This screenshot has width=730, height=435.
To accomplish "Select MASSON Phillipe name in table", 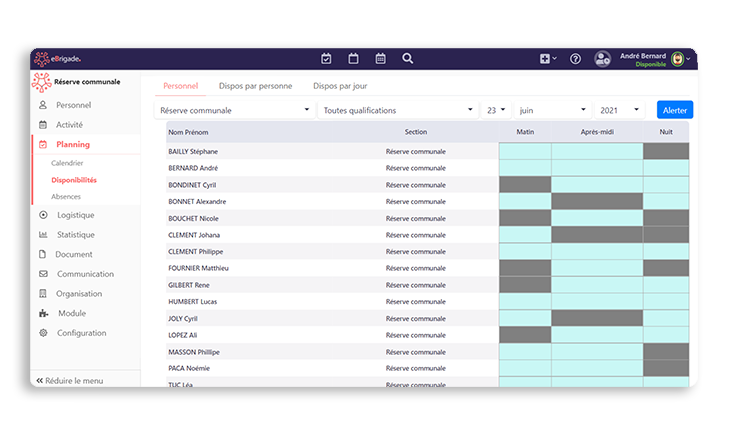I will tap(194, 352).
